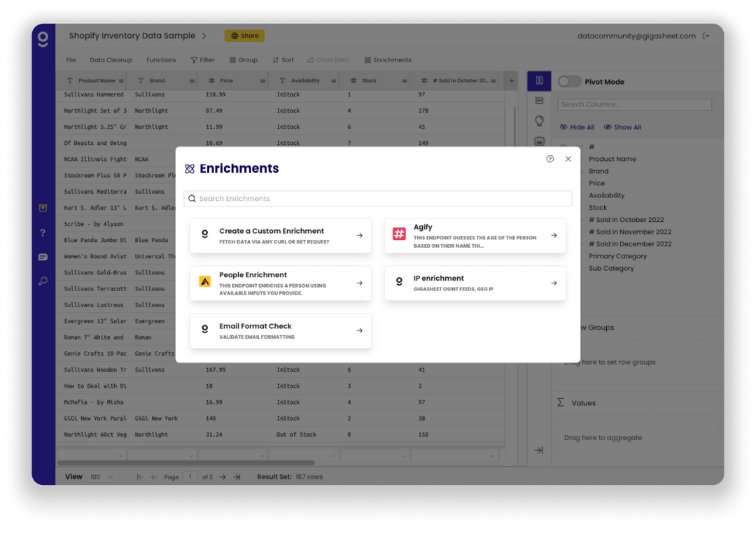756x534 pixels.
Task: Open the Columns panel icon
Action: (539, 81)
